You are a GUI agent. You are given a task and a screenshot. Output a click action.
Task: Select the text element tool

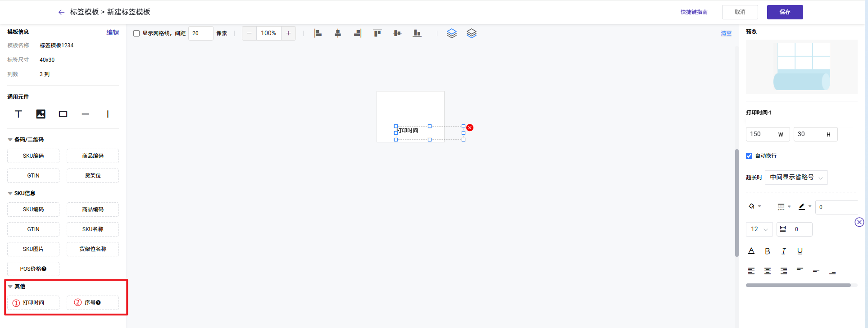click(x=18, y=114)
